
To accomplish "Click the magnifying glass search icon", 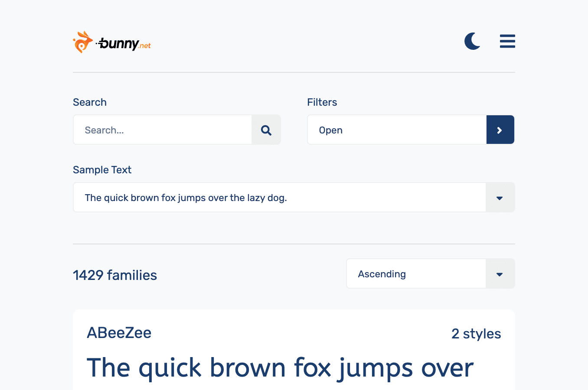I will (266, 130).
